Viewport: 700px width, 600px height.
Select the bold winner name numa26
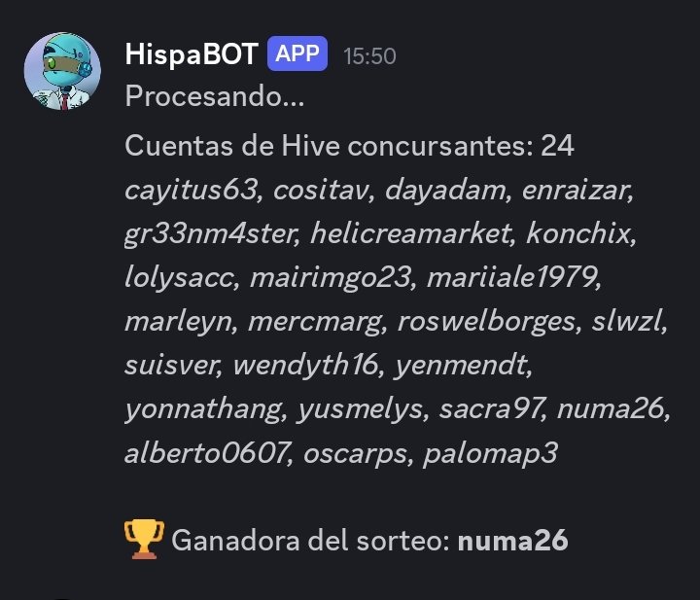pos(513,540)
